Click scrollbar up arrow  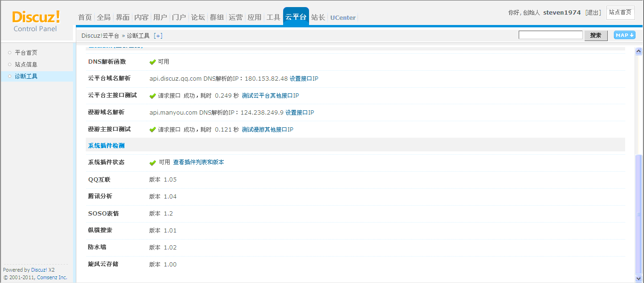639,51
